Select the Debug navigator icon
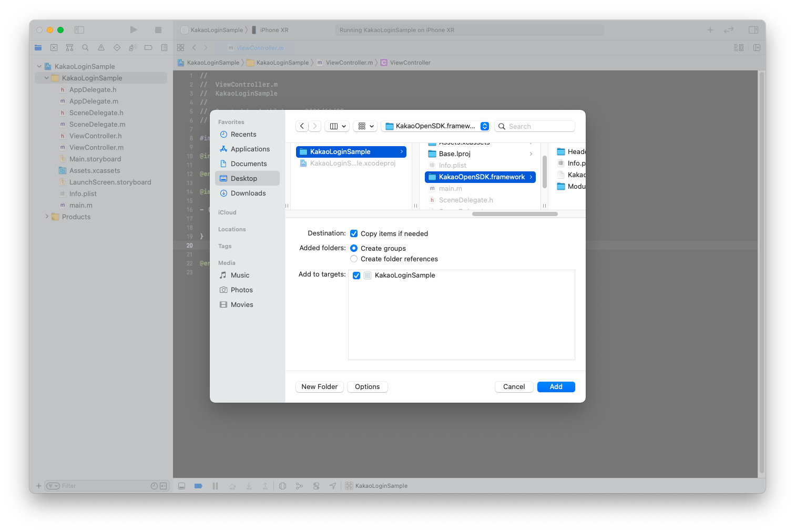 point(132,48)
